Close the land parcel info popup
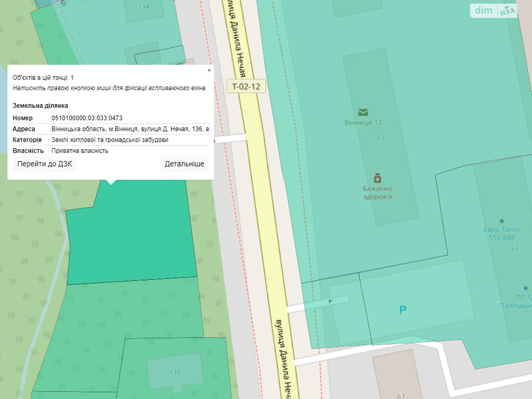This screenshot has width=532, height=399. 209,70
